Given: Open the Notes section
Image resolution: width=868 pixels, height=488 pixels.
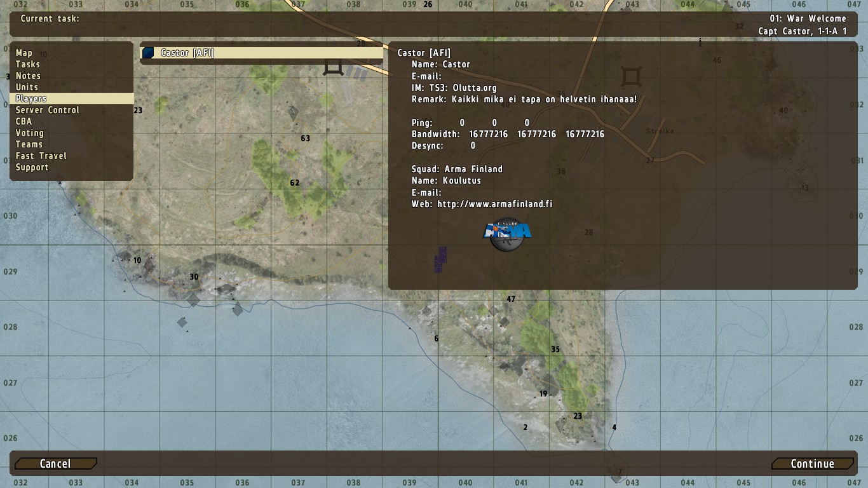Looking at the screenshot, I should 28,76.
